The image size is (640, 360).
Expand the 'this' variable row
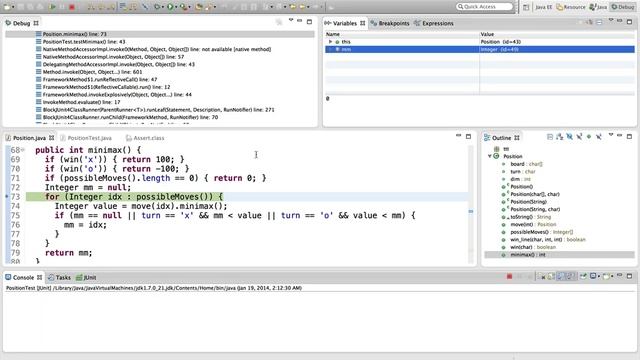tap(330, 42)
